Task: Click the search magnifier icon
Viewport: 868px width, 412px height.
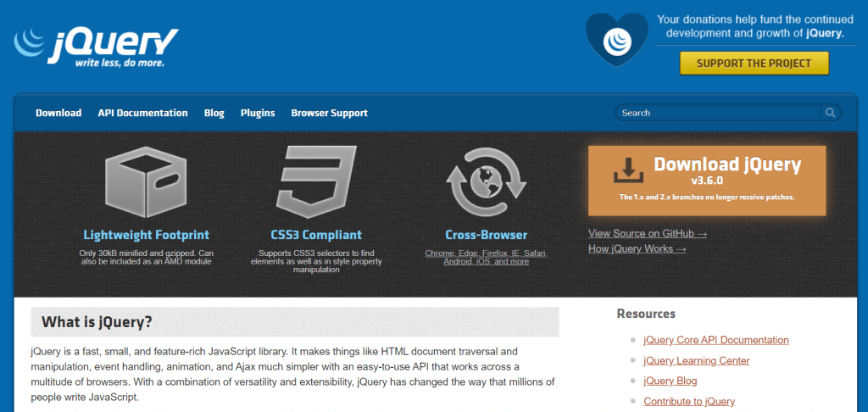Action: [831, 113]
